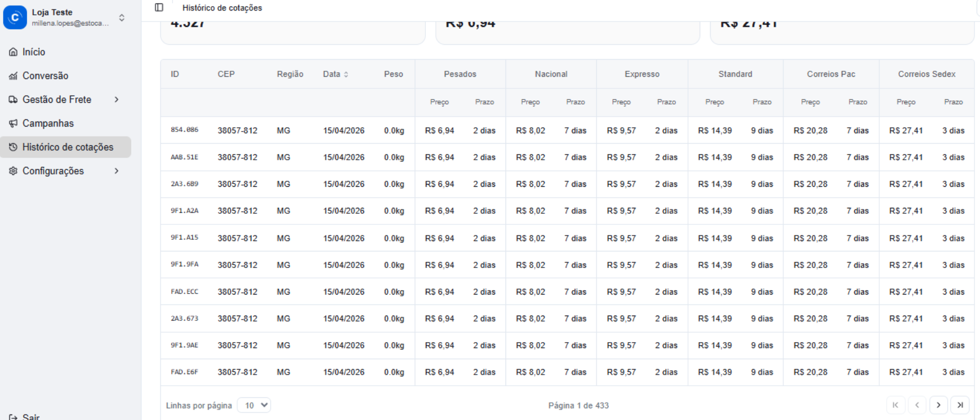Screen dimensions: 980x420
Task: Click Sair to log out
Action: (x=30, y=417)
